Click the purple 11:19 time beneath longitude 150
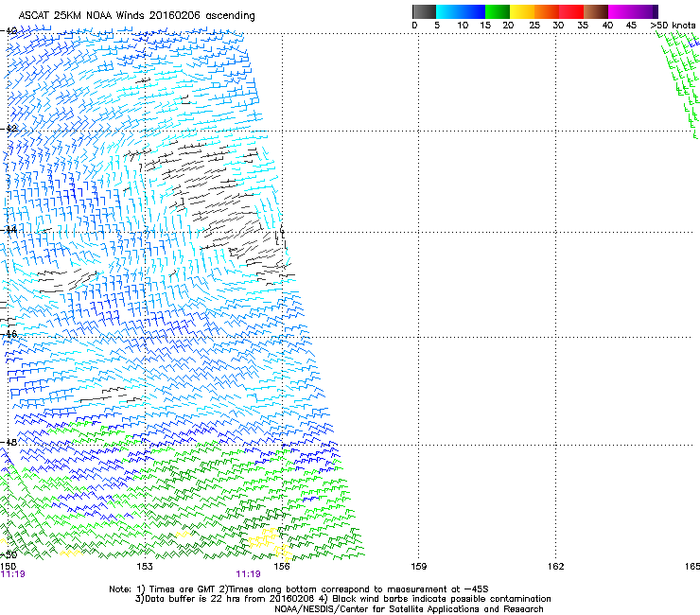Viewport: 700px width, 615px height. point(13,574)
